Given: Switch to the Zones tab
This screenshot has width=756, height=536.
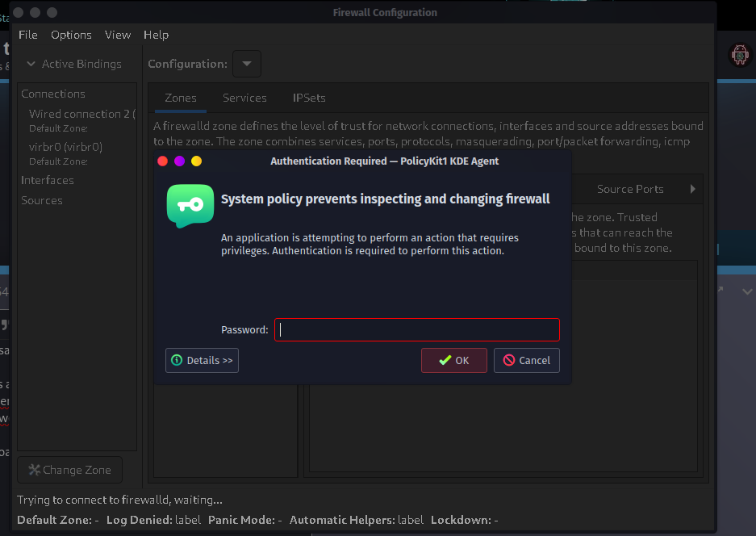Looking at the screenshot, I should click(x=181, y=98).
